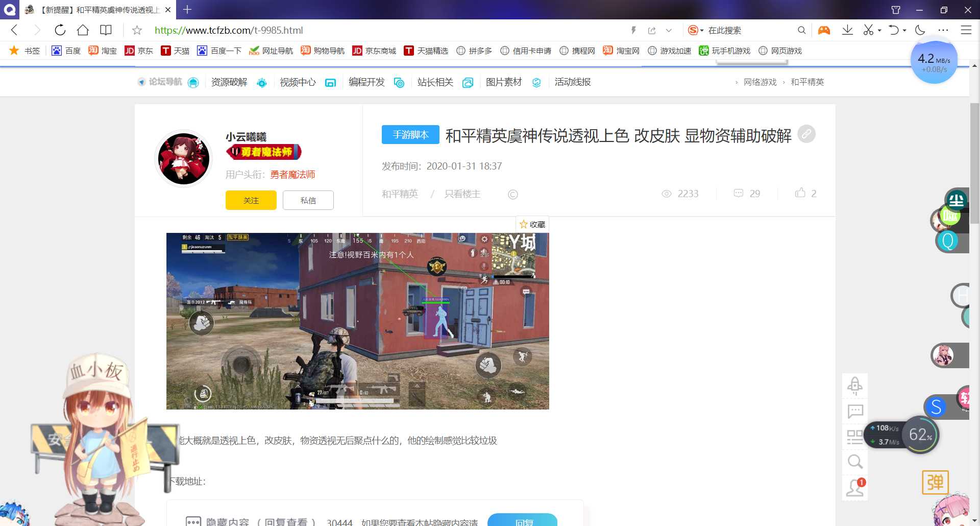Go to 网络游戏 breadcrumb
980x526 pixels.
pyautogui.click(x=760, y=82)
